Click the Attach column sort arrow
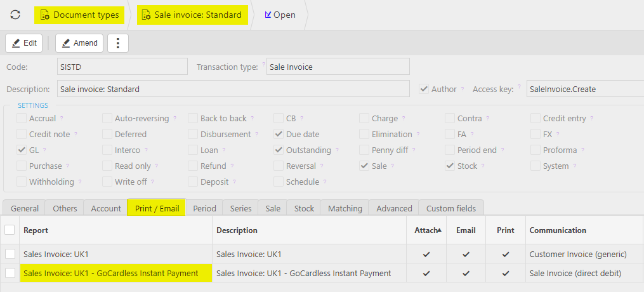The width and height of the screenshot is (644, 292). 439,230
